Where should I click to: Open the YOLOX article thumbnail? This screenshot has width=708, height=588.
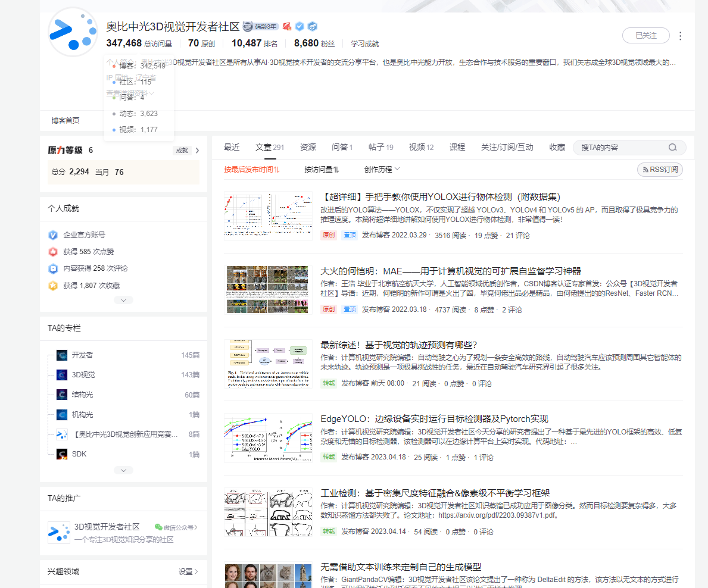pos(268,215)
